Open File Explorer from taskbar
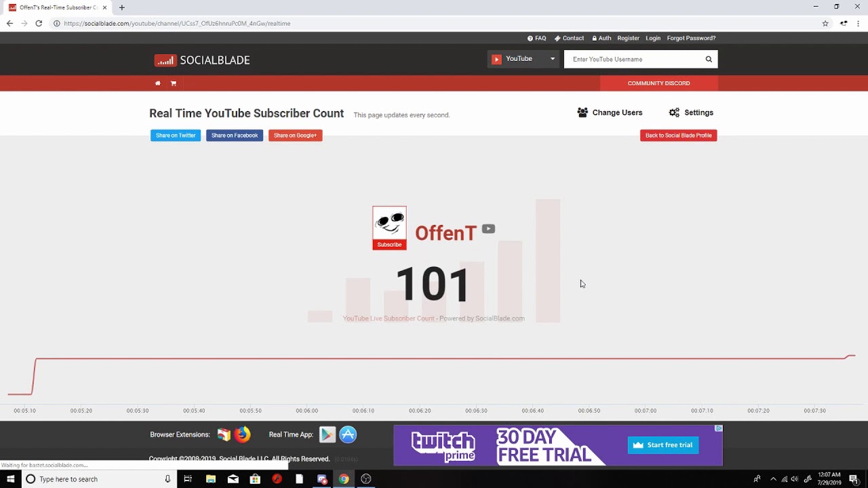The height and width of the screenshot is (488, 868). (211, 479)
